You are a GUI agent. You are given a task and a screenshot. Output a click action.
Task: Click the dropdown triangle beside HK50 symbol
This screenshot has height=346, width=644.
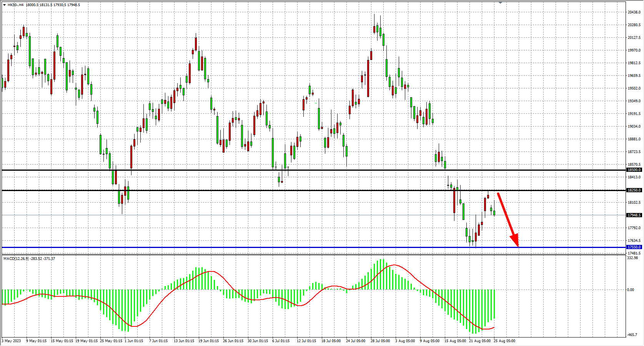(x=4, y=5)
